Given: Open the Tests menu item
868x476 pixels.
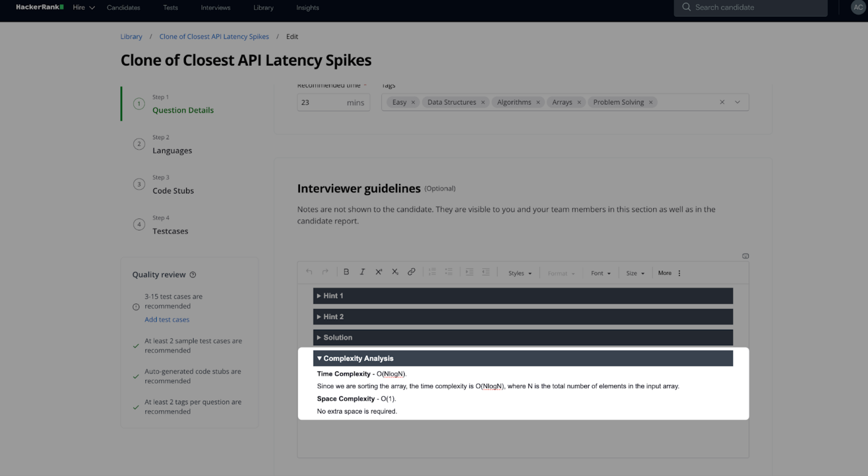Looking at the screenshot, I should click(x=170, y=7).
